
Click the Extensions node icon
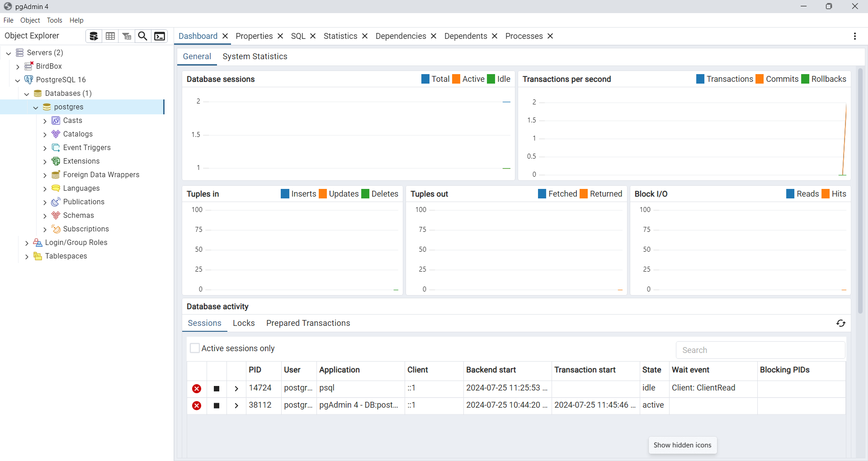(56, 161)
